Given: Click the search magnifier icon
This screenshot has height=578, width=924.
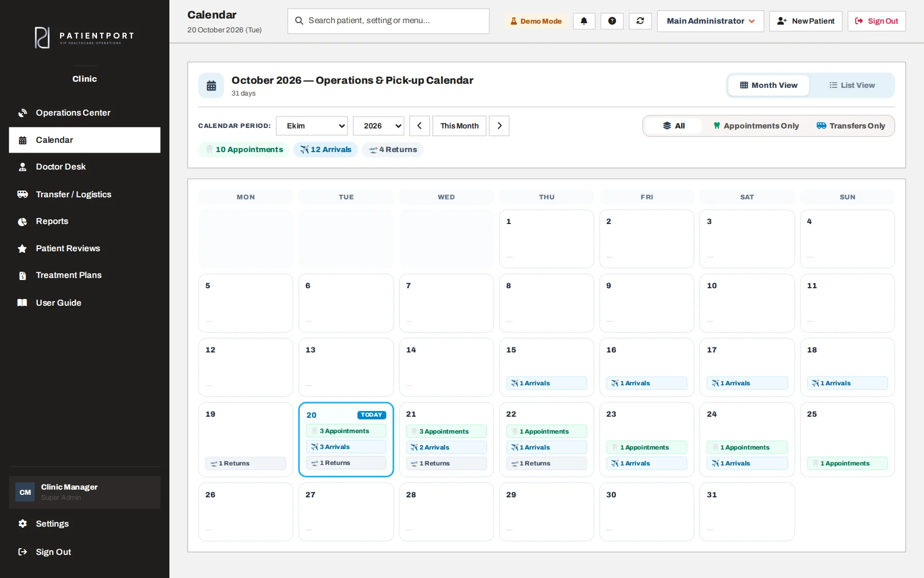Looking at the screenshot, I should pos(299,21).
